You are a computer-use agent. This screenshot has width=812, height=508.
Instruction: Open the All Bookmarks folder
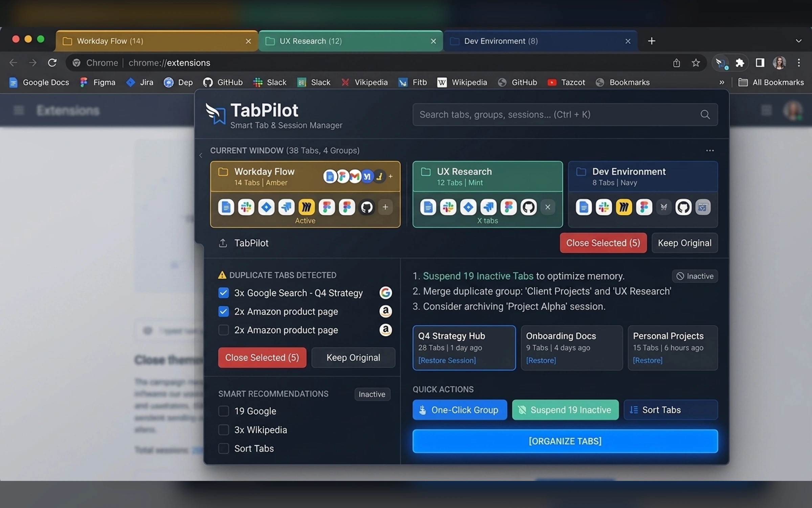click(771, 82)
